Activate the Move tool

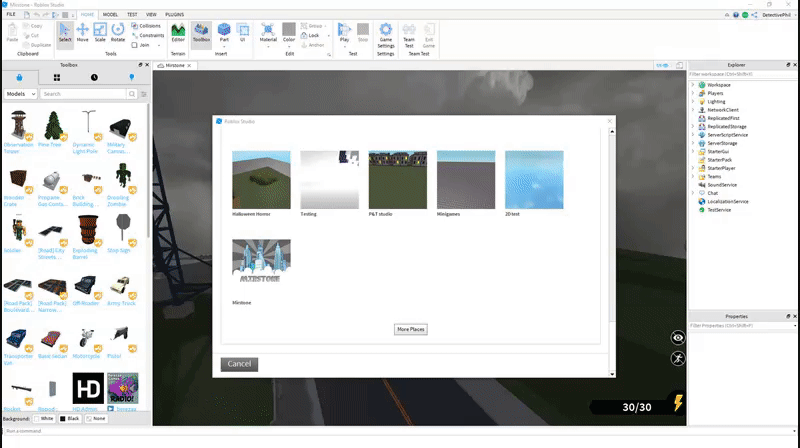(82, 33)
